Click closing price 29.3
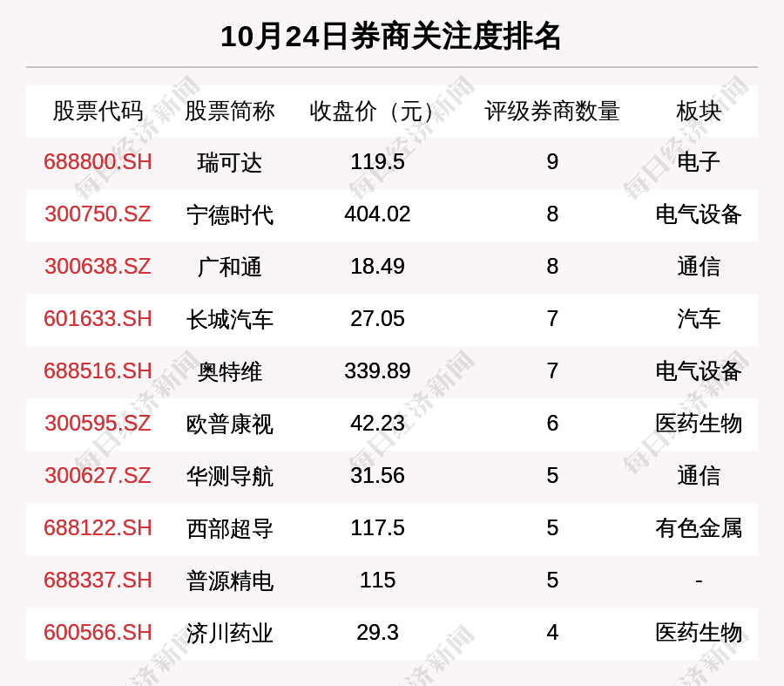784x686 pixels. (x=377, y=633)
